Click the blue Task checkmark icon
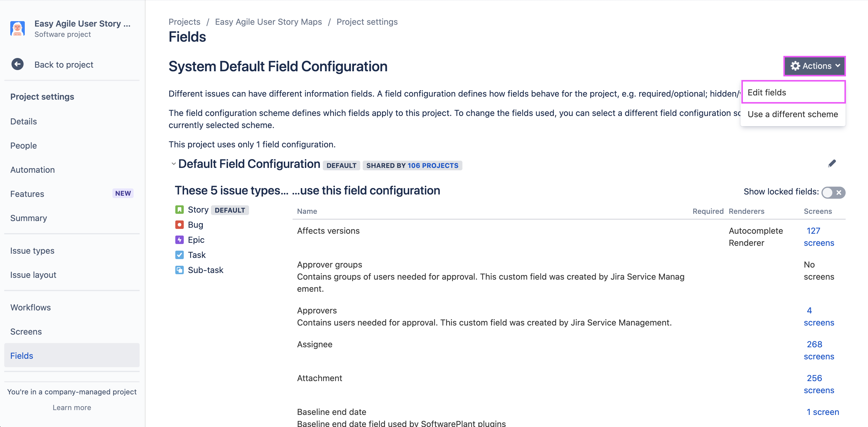The image size is (868, 427). pos(179,255)
